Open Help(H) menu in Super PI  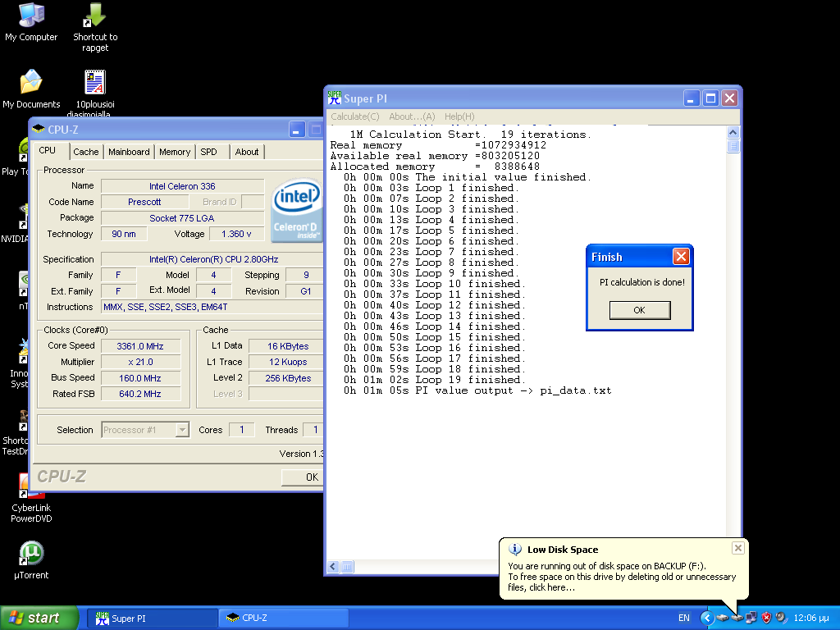click(x=459, y=116)
